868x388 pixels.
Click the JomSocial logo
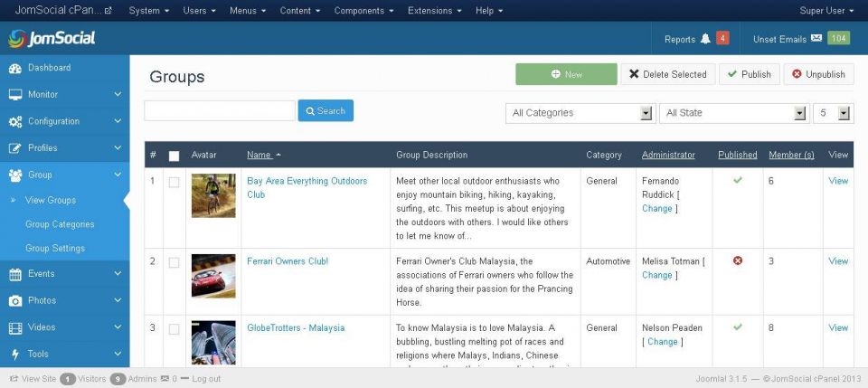52,38
